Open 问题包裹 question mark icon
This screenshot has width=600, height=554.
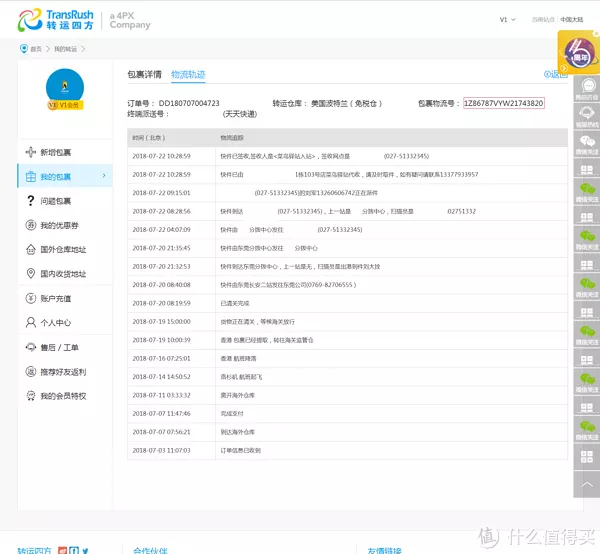pyautogui.click(x=31, y=201)
